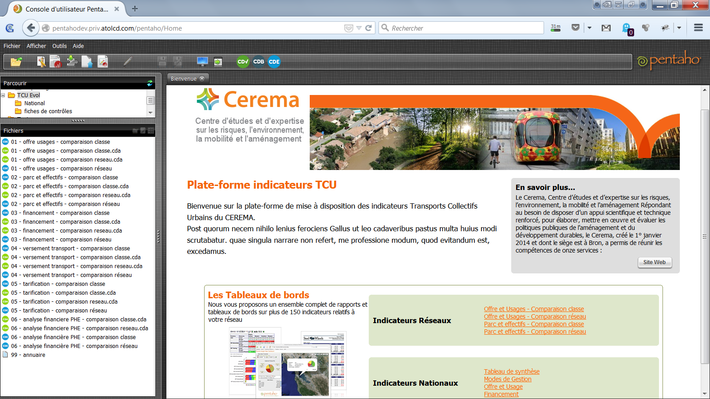The width and height of the screenshot is (710, 399).
Task: Collapse the TCU Evol folder tree node
Action: pyautogui.click(x=4, y=96)
